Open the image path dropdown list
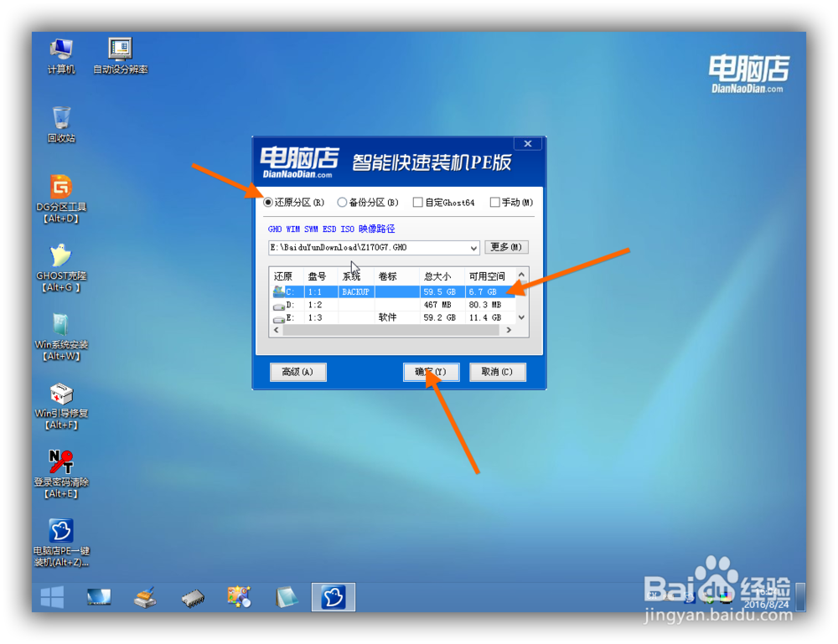 pyautogui.click(x=473, y=248)
